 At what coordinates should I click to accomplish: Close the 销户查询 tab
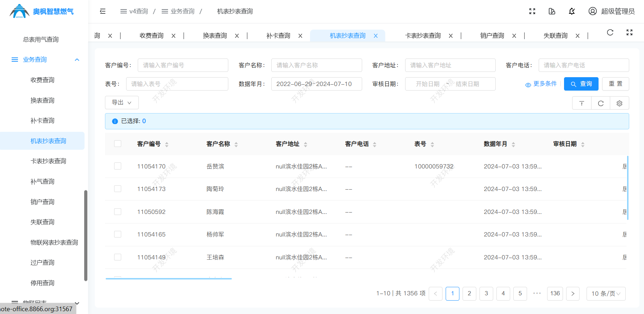(x=514, y=36)
